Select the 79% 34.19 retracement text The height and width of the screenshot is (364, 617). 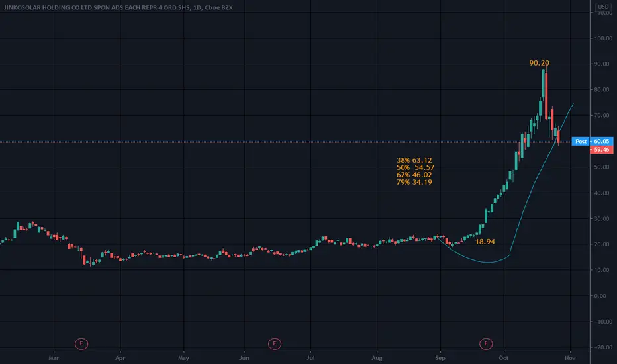pyautogui.click(x=414, y=182)
